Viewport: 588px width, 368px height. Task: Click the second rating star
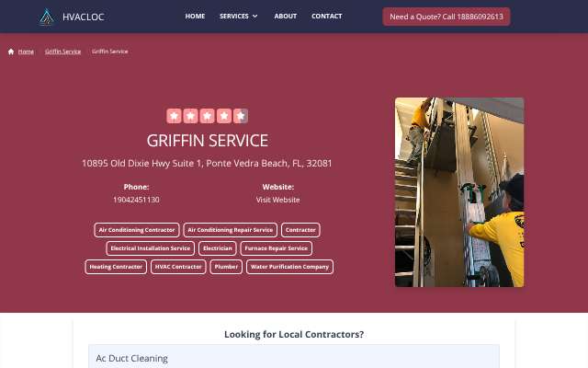(x=190, y=116)
